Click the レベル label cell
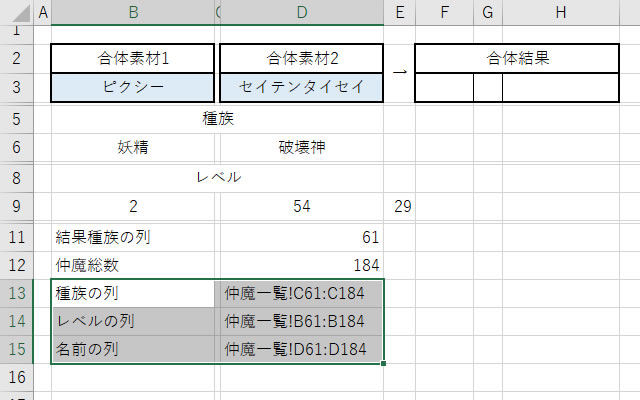 pyautogui.click(x=218, y=178)
